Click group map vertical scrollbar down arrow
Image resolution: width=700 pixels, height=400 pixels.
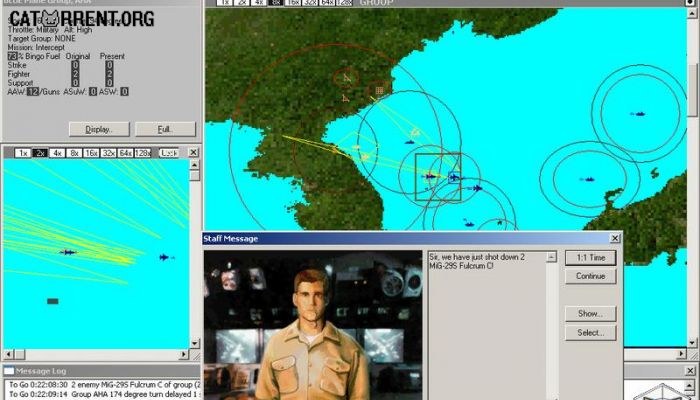coord(692,343)
